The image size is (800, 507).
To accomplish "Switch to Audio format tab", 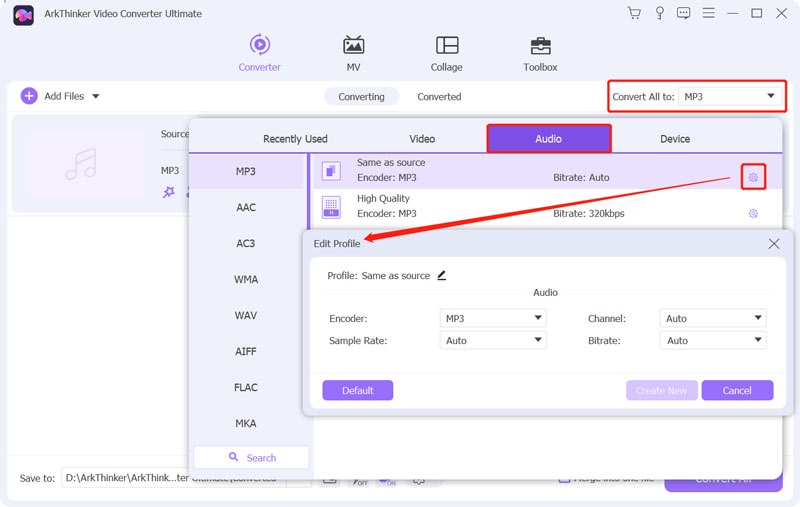I will click(x=548, y=139).
